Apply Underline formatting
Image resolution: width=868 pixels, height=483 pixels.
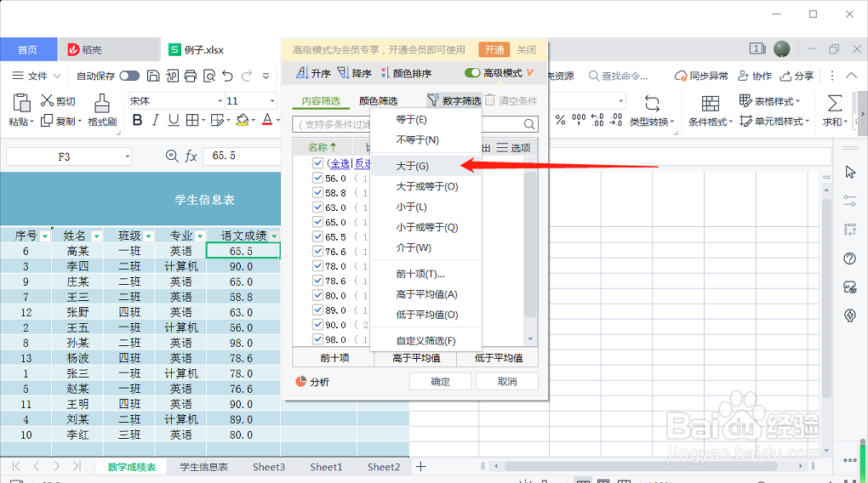[174, 120]
